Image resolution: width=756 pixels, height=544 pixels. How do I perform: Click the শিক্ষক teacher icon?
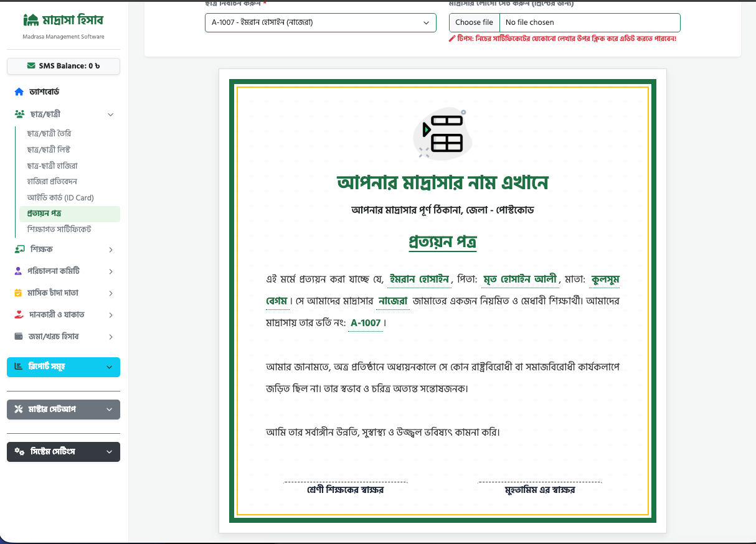click(19, 249)
